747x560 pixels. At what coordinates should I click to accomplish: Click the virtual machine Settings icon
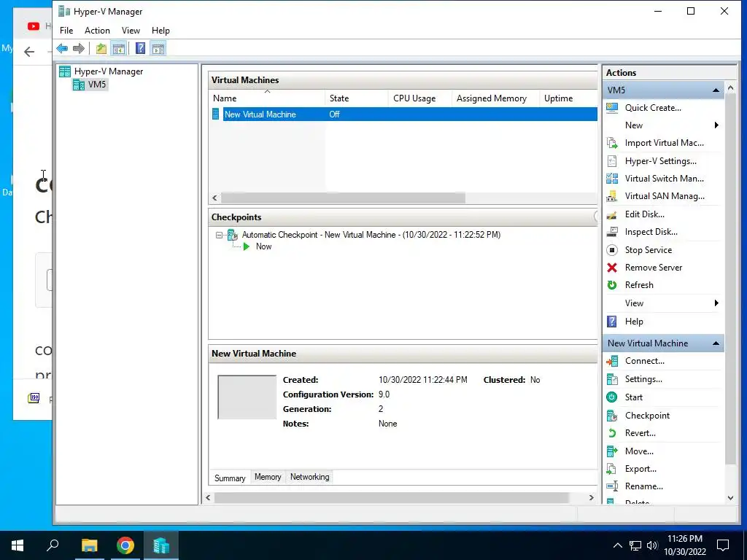(x=612, y=379)
